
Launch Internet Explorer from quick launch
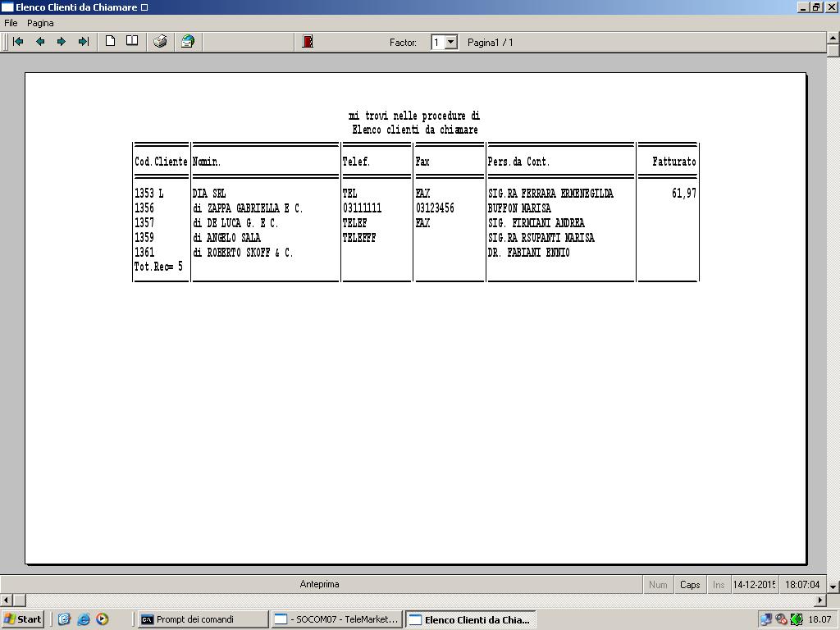coord(83,619)
